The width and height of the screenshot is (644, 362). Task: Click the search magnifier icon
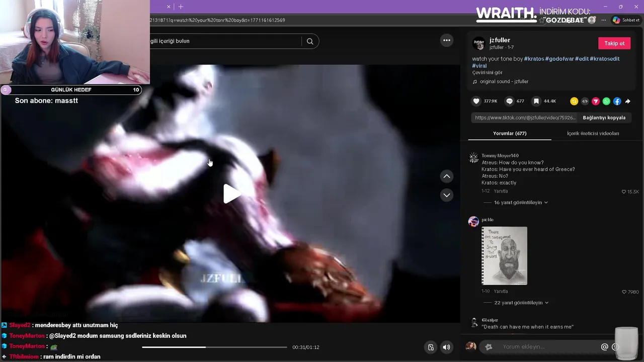tap(310, 41)
